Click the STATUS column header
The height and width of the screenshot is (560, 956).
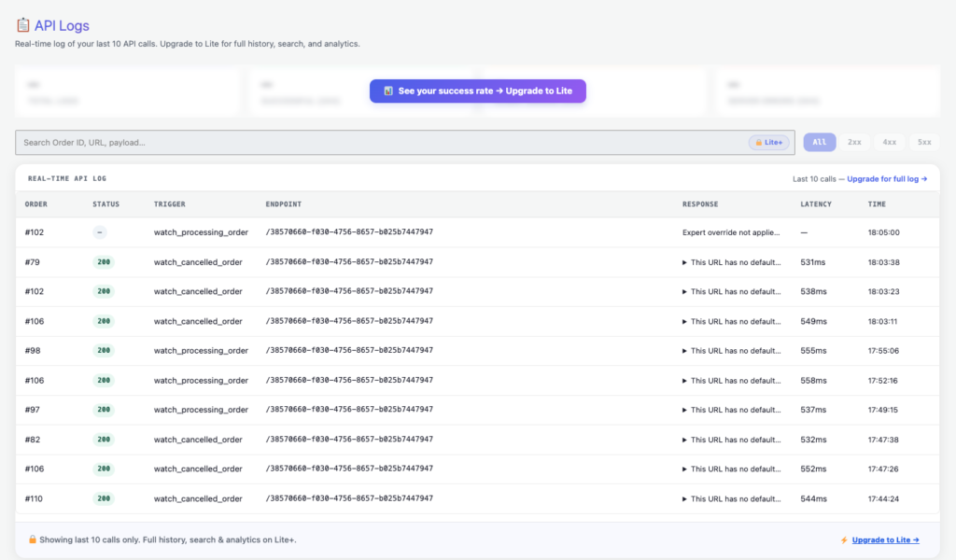click(x=106, y=204)
